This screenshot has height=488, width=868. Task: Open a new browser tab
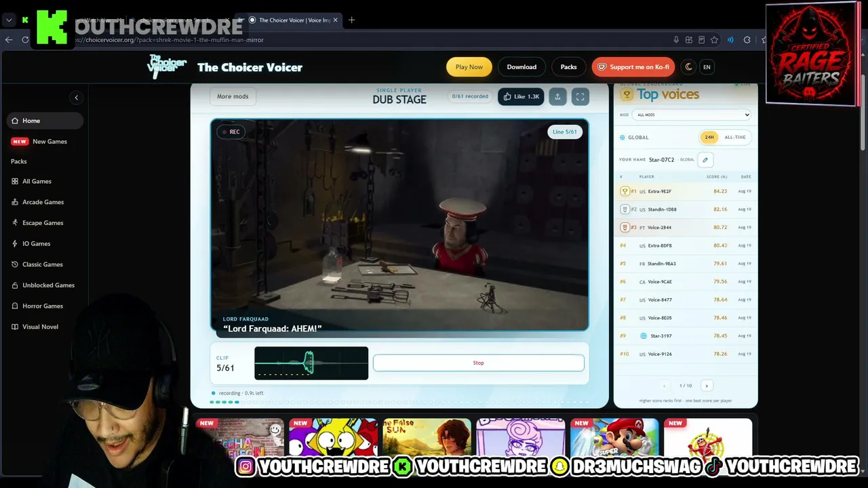pyautogui.click(x=351, y=20)
